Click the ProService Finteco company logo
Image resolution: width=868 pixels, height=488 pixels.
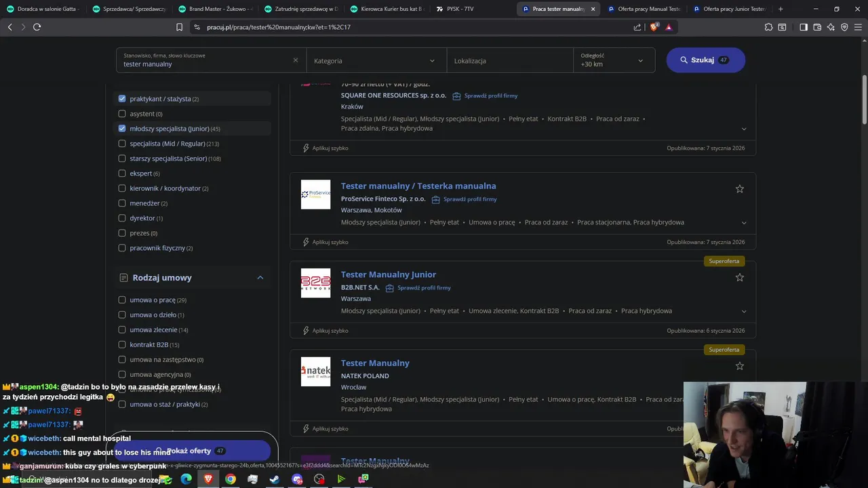(316, 195)
